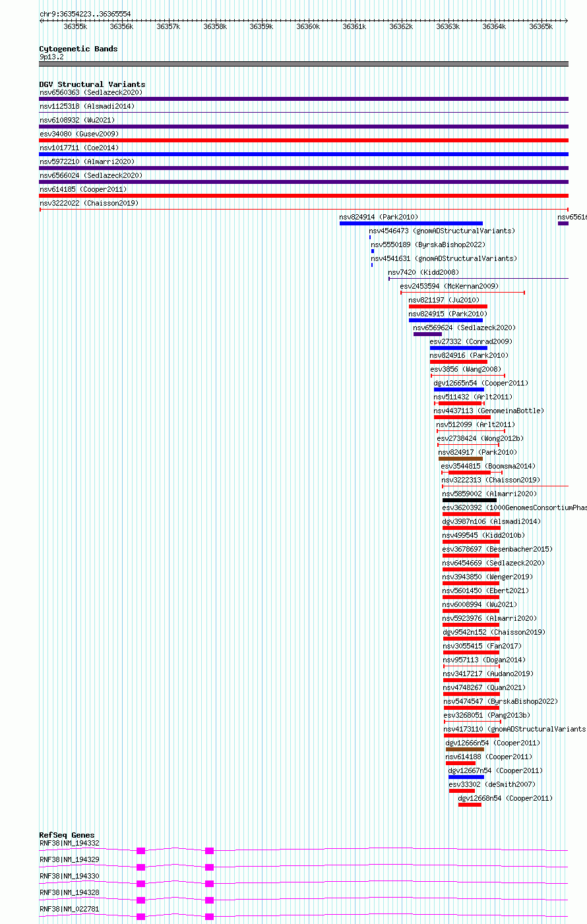Click the RNF38|NM_194332 transcript label
This screenshot has height=924, width=587.
pos(69,843)
